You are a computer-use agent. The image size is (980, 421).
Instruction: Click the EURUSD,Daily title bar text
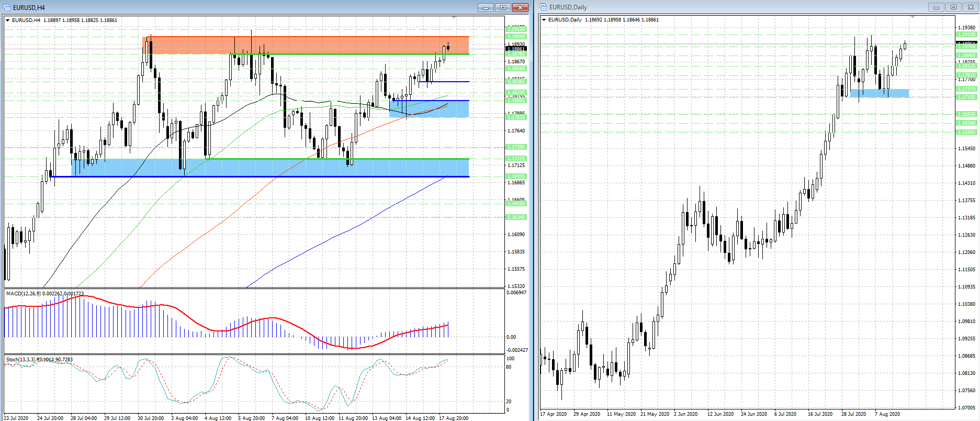tap(568, 7)
